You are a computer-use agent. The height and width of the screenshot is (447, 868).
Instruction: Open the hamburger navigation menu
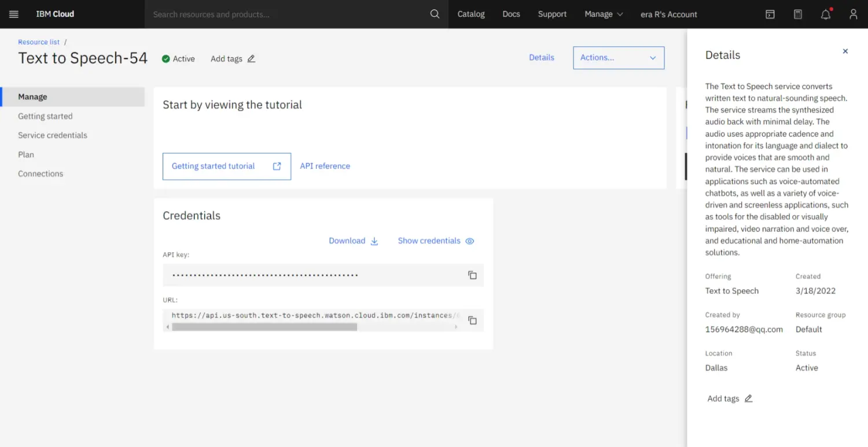click(x=14, y=14)
